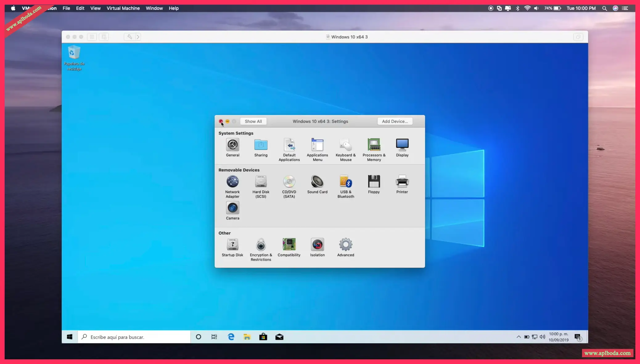
Task: Open File Explorer from the taskbar
Action: (247, 337)
